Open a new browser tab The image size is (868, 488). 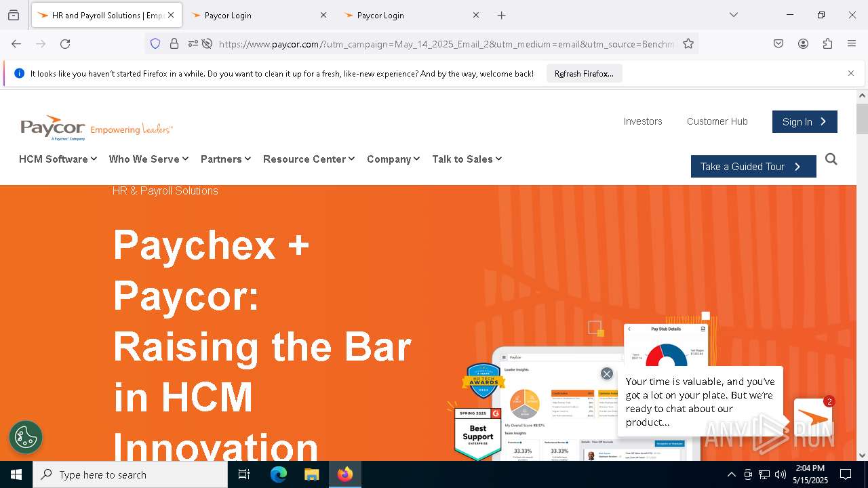(501, 15)
